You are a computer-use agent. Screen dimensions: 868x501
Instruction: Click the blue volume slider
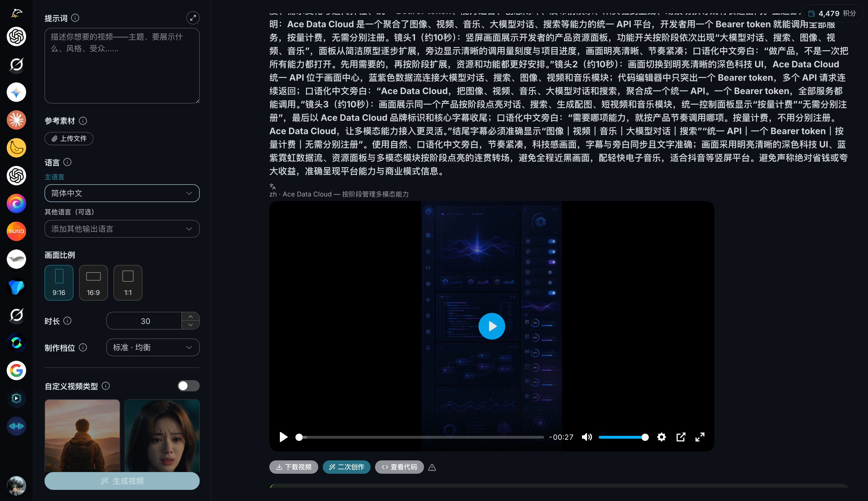[623, 437]
